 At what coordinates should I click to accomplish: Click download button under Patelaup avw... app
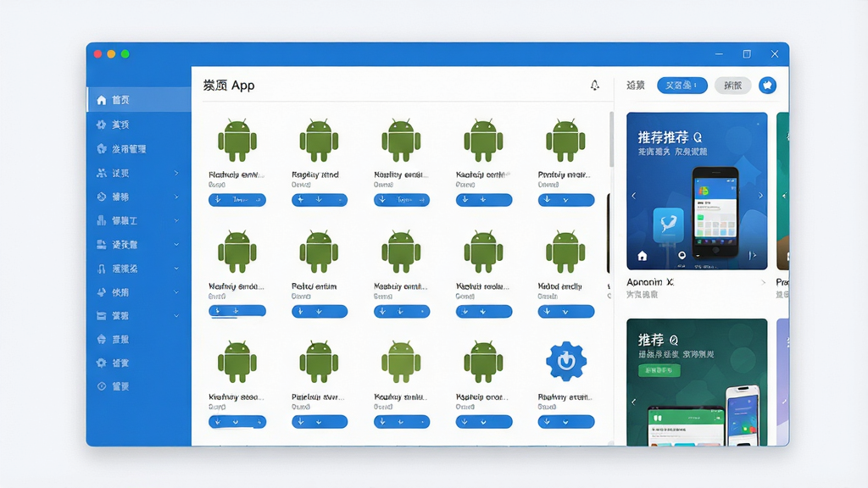click(320, 422)
